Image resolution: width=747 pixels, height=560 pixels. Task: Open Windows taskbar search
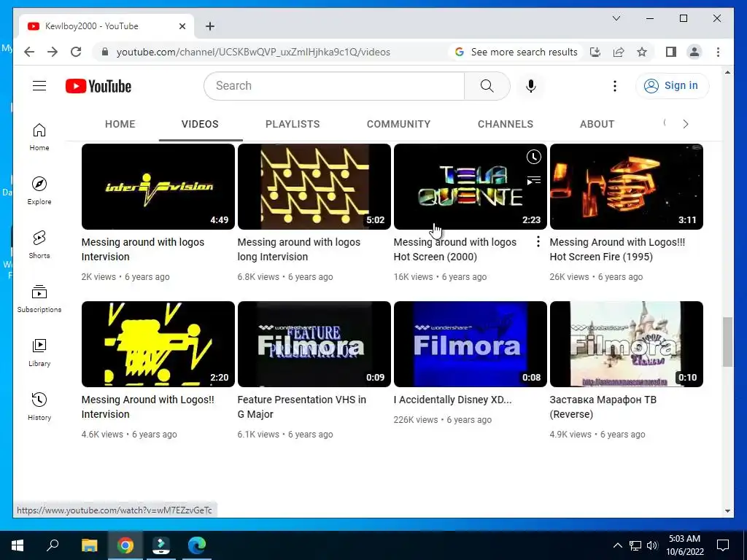(53, 545)
